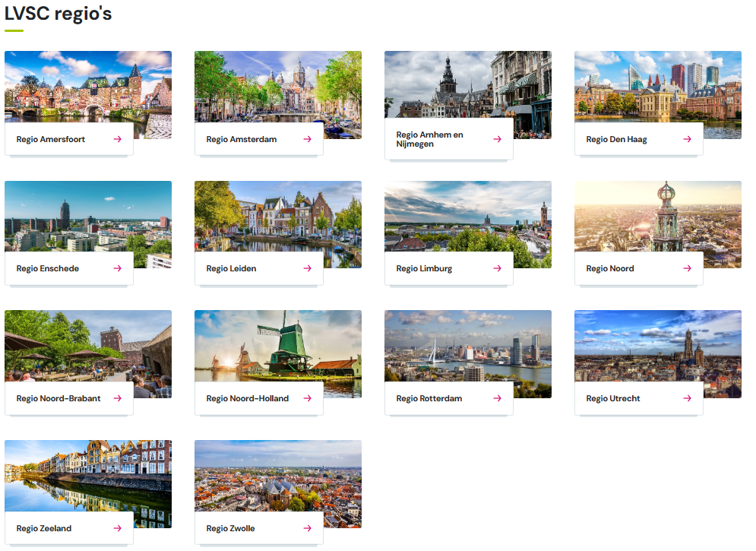Image resolution: width=756 pixels, height=551 pixels.
Task: Click the Den Haag skyline thumbnail
Action: (658, 85)
